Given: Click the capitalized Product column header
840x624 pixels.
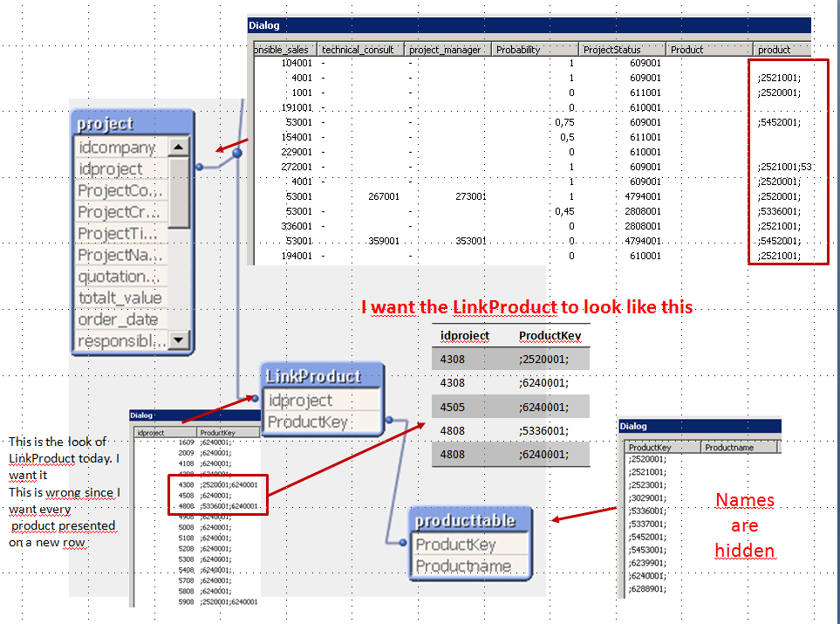Looking at the screenshot, I should tap(709, 50).
